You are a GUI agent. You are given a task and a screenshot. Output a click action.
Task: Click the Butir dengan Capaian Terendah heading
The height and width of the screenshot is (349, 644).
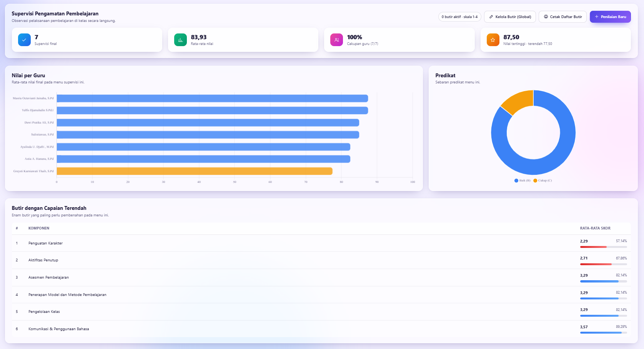tap(49, 208)
